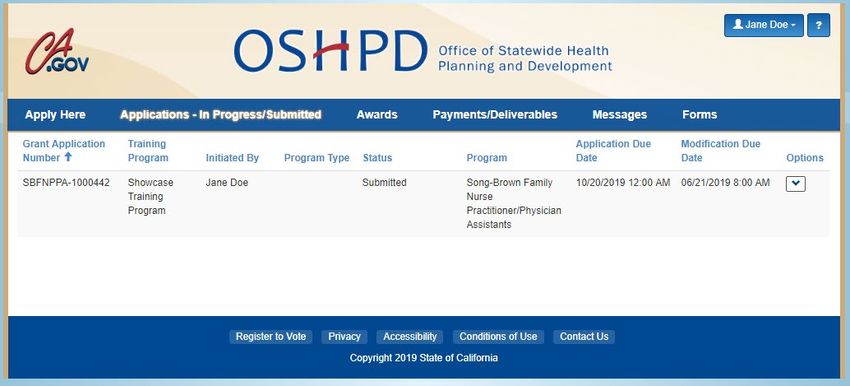Click the sort arrow beside Grant Application Number
Image resolution: width=850 pixels, height=386 pixels.
[68, 157]
